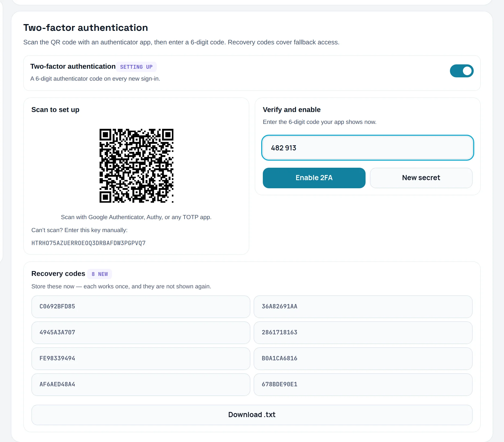This screenshot has width=504, height=442.
Task: Download recovery codes as .txt
Action: [x=252, y=415]
